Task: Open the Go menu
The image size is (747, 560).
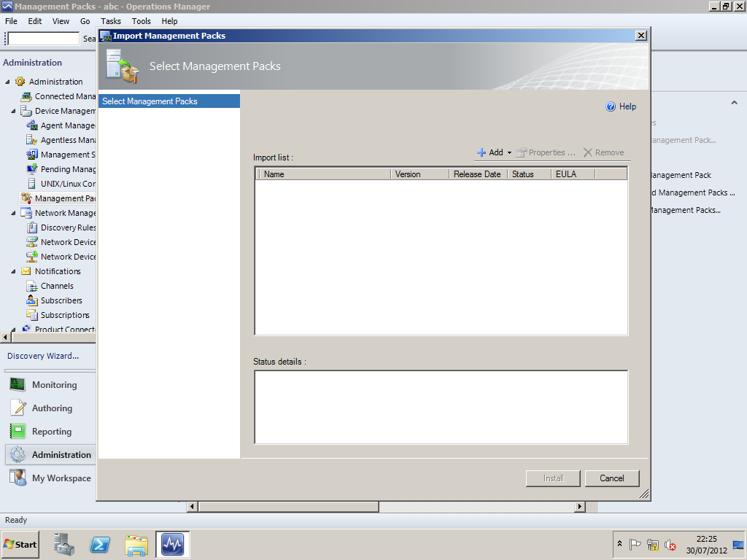Action: click(85, 21)
